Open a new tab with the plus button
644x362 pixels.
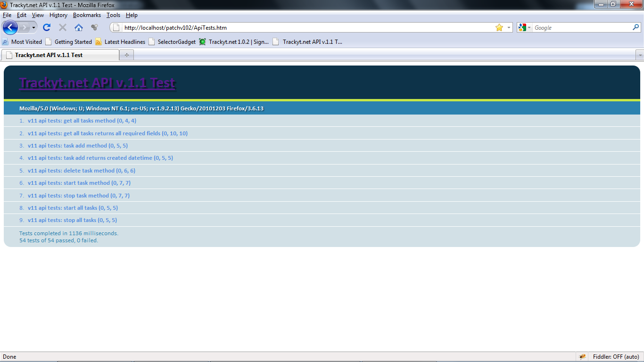(127, 55)
